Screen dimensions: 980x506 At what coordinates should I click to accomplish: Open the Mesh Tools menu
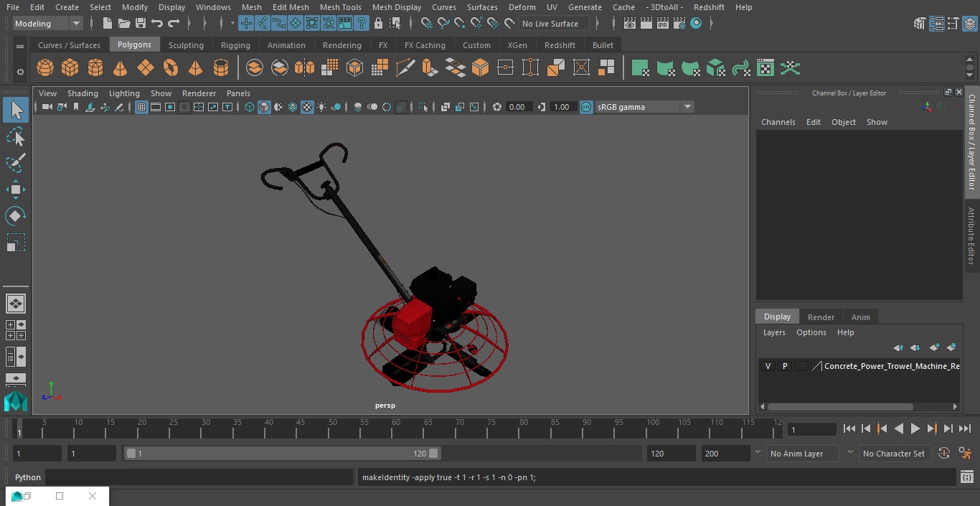click(x=340, y=7)
